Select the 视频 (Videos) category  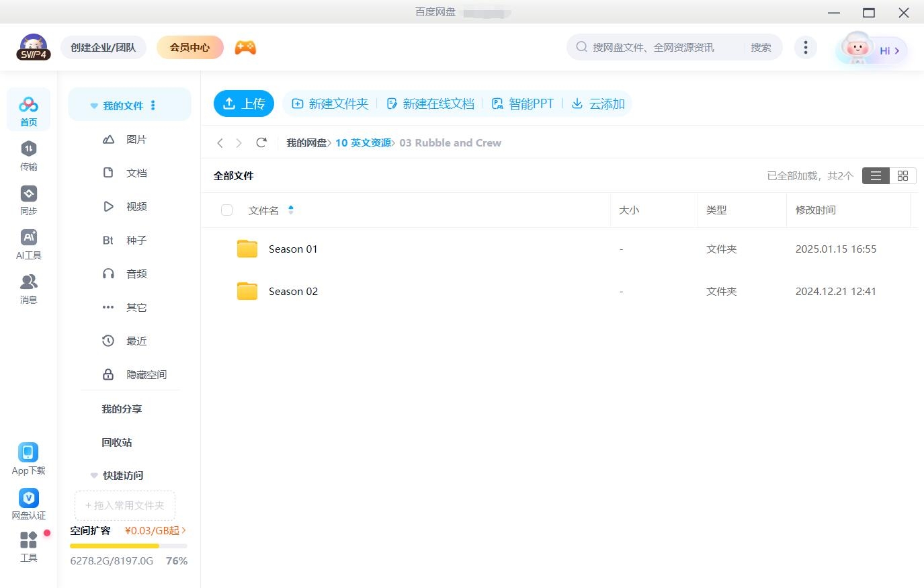(135, 206)
